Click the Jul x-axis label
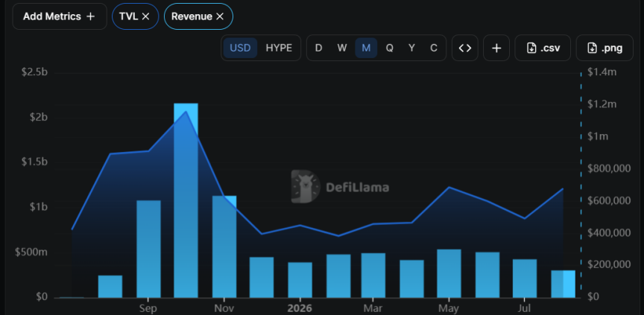Viewport: 644px width, 315px height. pos(525,308)
